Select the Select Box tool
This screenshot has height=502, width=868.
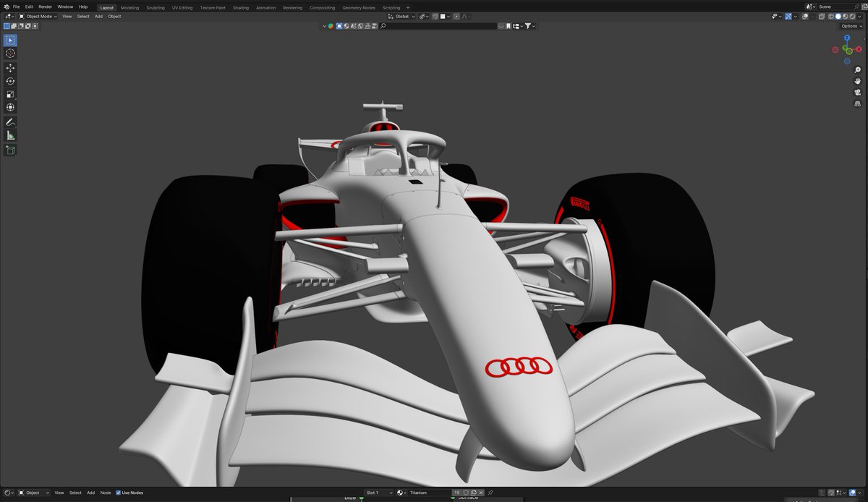(10, 40)
